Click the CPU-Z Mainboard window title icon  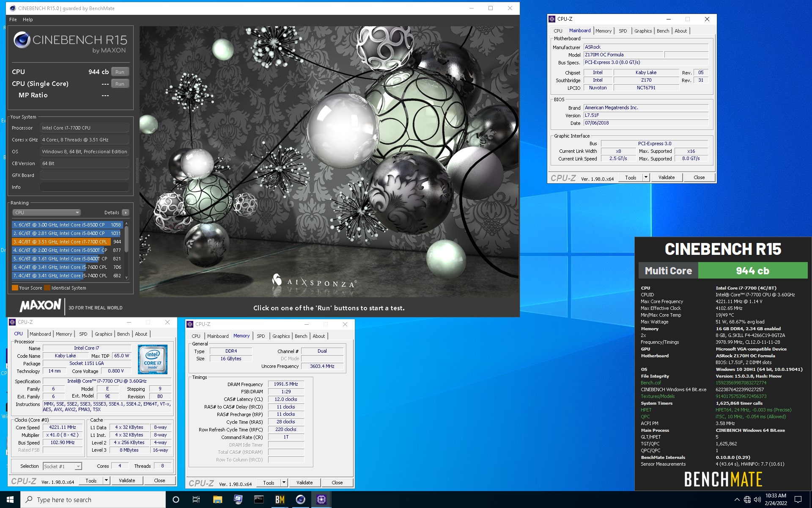click(x=552, y=19)
